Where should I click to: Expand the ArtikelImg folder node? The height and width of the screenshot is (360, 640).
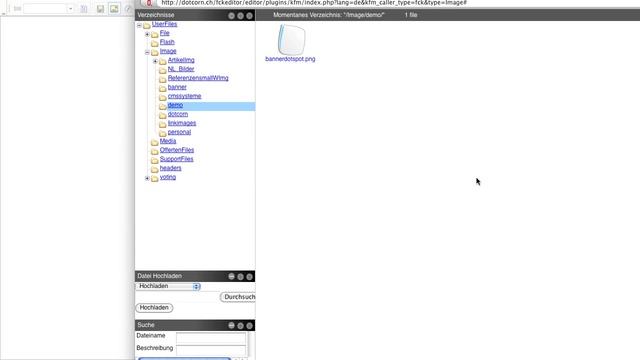156,61
